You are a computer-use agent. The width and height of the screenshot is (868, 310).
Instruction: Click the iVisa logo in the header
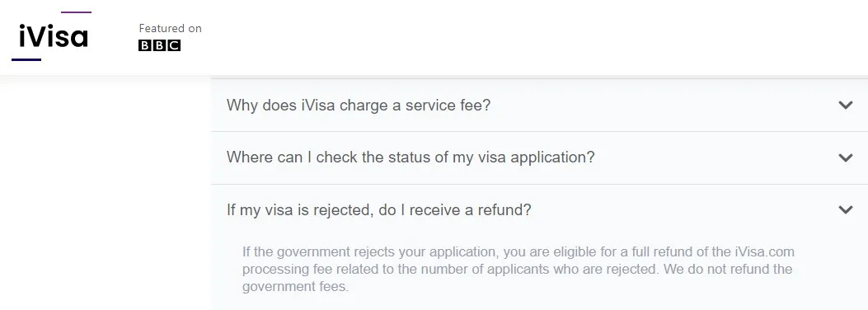pos(53,36)
